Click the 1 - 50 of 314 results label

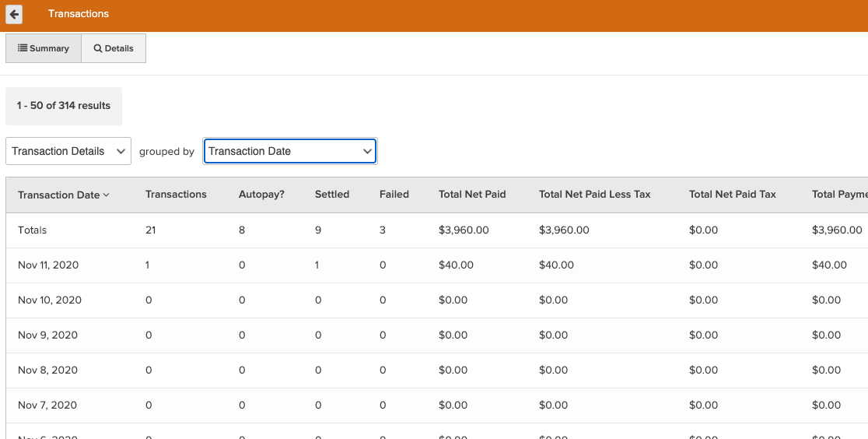pyautogui.click(x=64, y=106)
